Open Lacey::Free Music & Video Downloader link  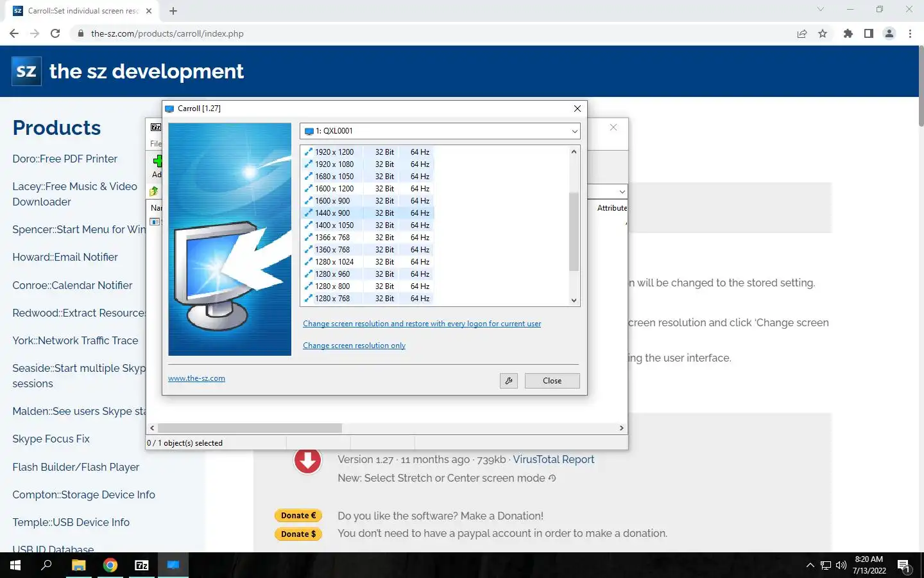74,194
